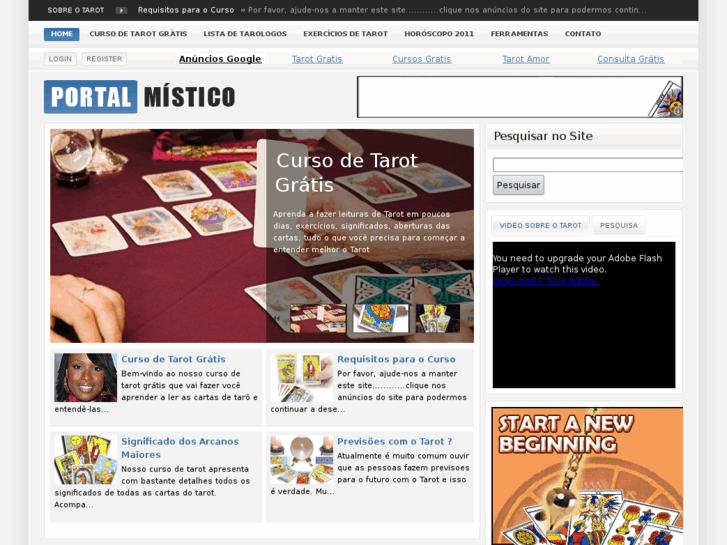
Task: Open the Portal Místico logo
Action: click(x=140, y=97)
